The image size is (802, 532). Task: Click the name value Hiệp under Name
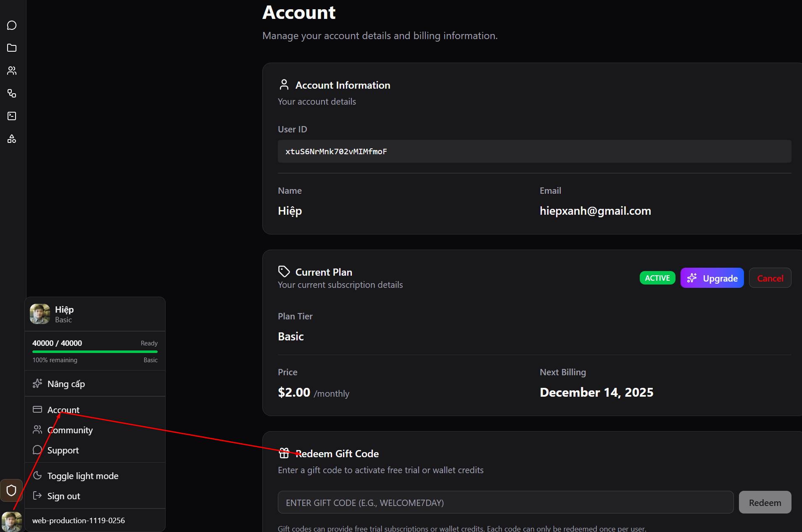tap(290, 211)
